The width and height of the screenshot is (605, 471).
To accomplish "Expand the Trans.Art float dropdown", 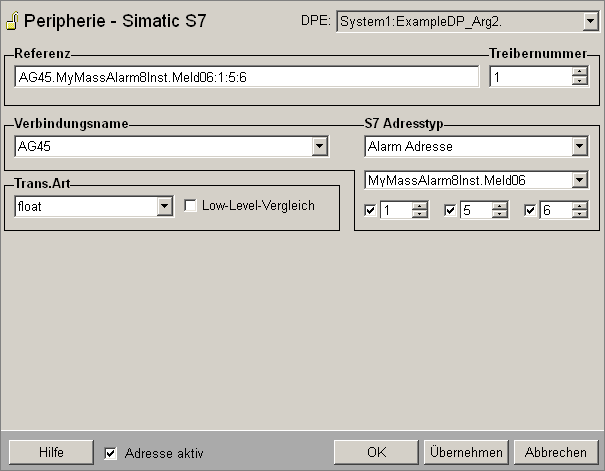I will coord(165,206).
